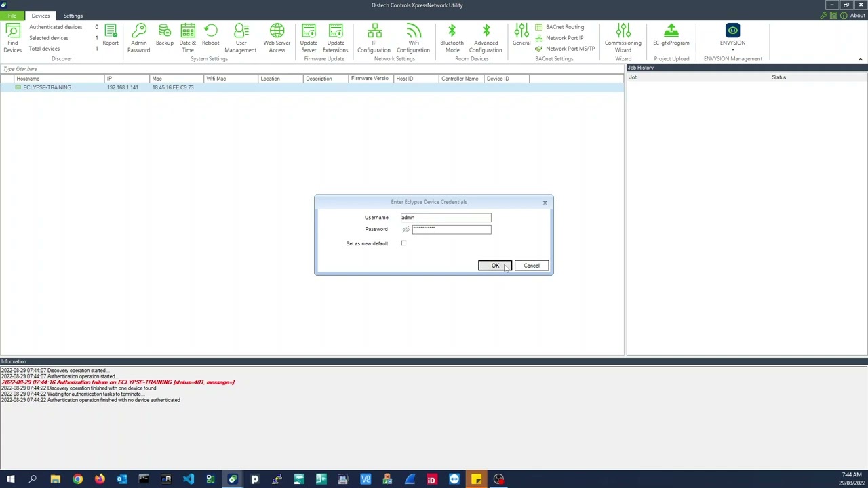868x488 pixels.
Task: Confirm credentials with OK button
Action: point(495,266)
